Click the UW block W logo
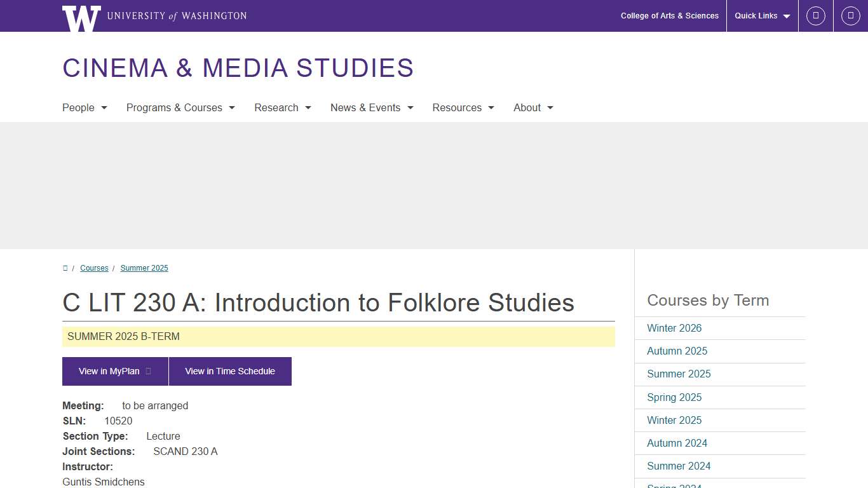The height and width of the screenshot is (488, 868). [x=81, y=17]
